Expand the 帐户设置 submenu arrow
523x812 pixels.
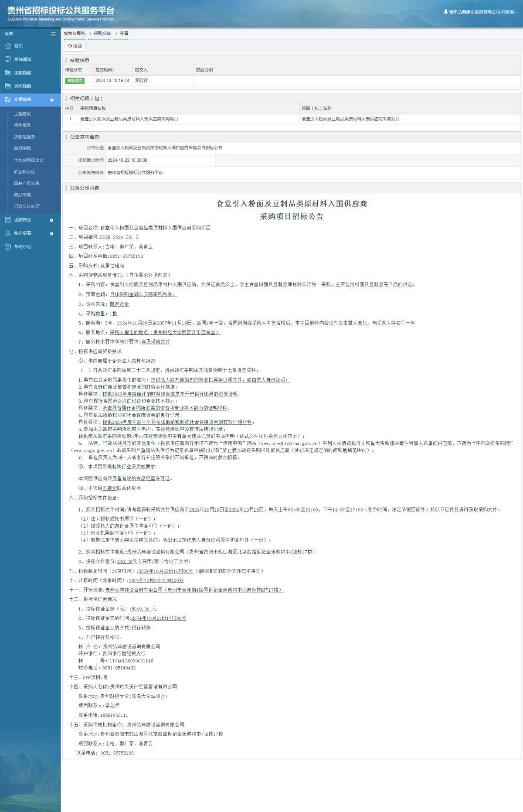tap(52, 234)
